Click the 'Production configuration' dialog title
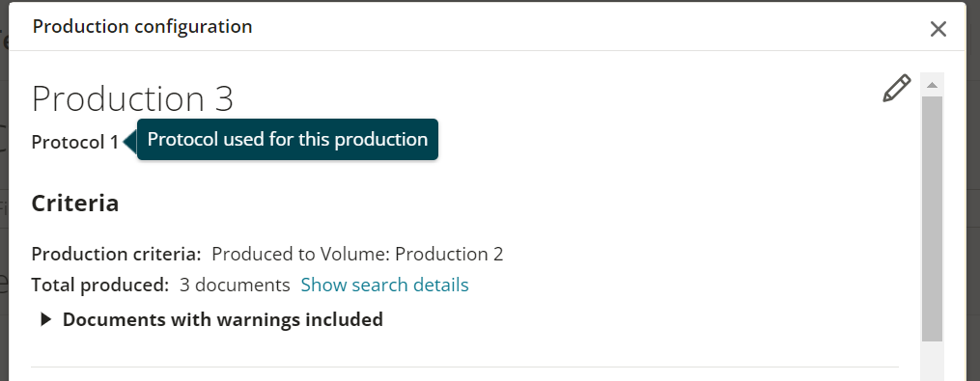980x381 pixels. point(143,26)
